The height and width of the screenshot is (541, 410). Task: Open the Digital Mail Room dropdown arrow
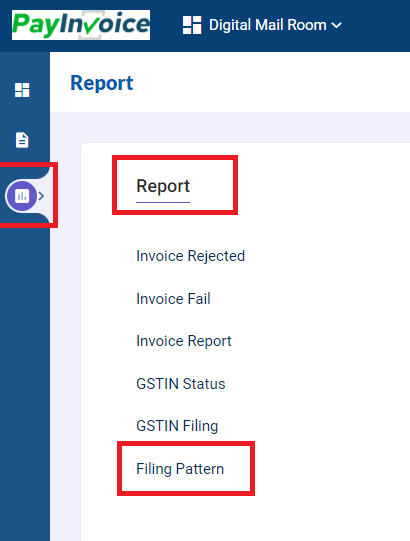(336, 25)
